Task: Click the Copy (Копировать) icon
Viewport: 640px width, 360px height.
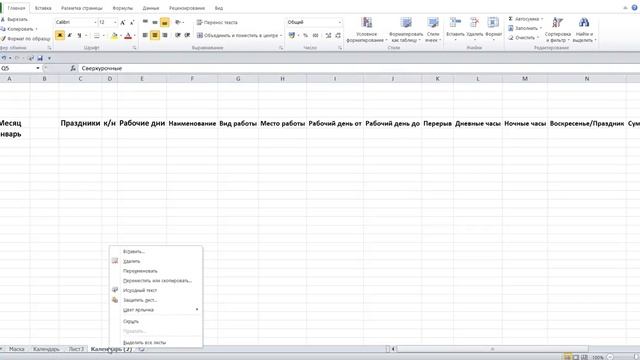Action: 3,29
